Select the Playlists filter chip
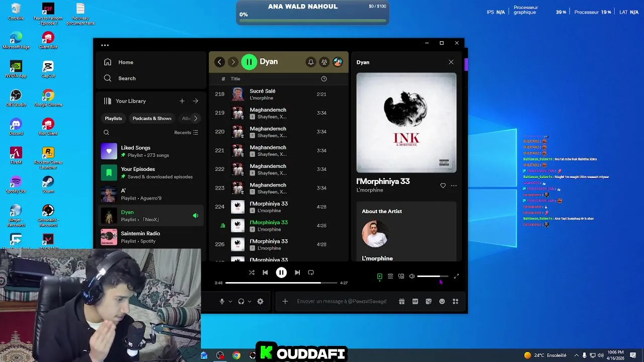Screen dimensions: 644x362 click(x=113, y=119)
